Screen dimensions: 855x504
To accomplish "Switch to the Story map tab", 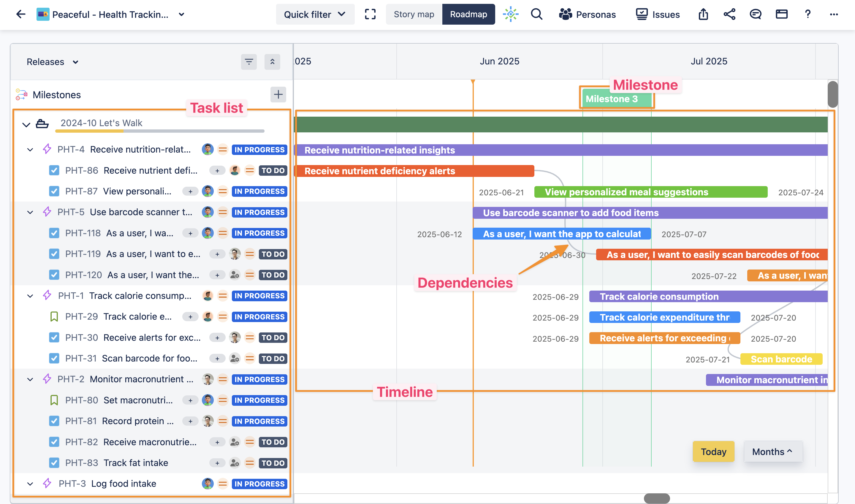I will (414, 14).
